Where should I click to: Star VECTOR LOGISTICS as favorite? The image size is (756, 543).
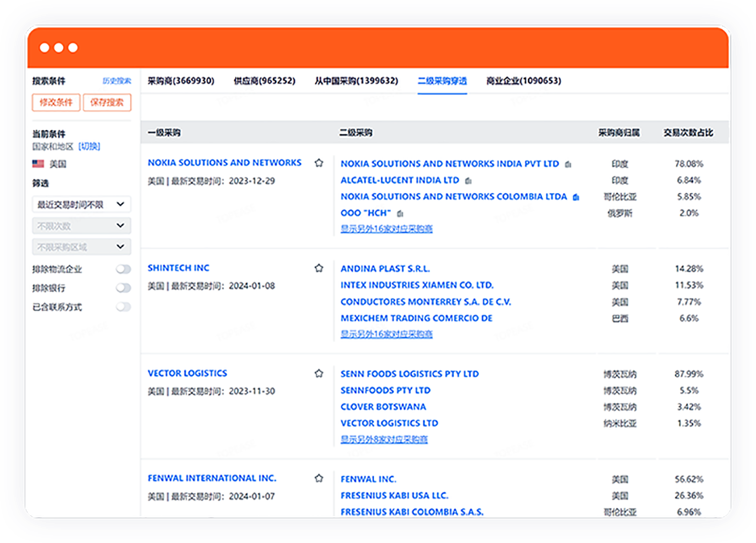[319, 373]
